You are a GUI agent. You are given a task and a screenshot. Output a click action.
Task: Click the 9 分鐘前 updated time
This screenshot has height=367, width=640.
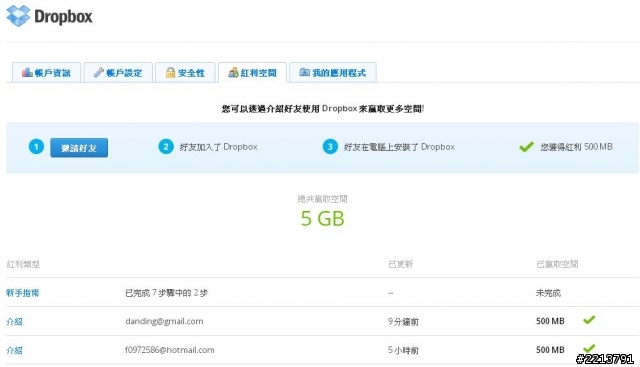coord(403,322)
